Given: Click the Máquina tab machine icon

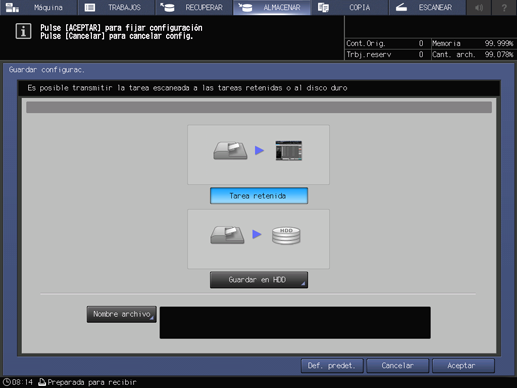Looking at the screenshot, I should 12,7.
